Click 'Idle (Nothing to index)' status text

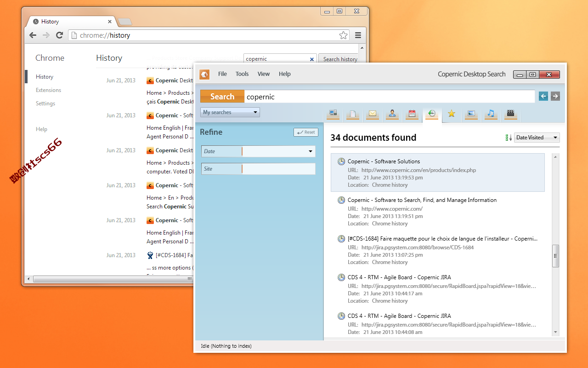point(226,346)
